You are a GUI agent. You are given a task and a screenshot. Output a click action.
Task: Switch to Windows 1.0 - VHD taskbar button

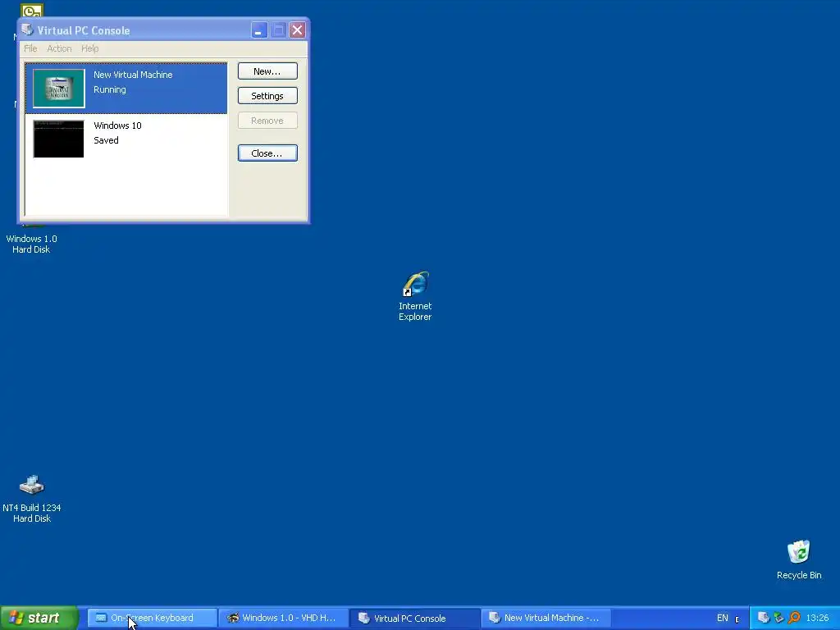(283, 618)
